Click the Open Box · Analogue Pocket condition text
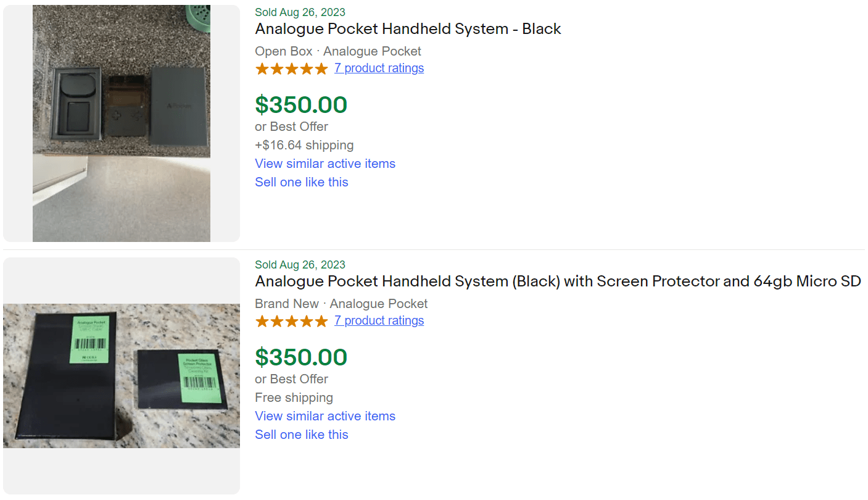The width and height of the screenshot is (868, 500). point(338,51)
